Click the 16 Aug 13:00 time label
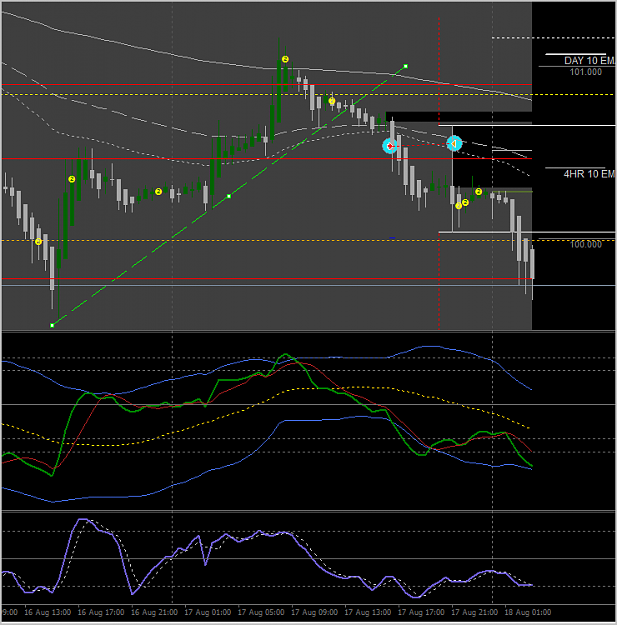The width and height of the screenshot is (617, 625). (x=47, y=612)
